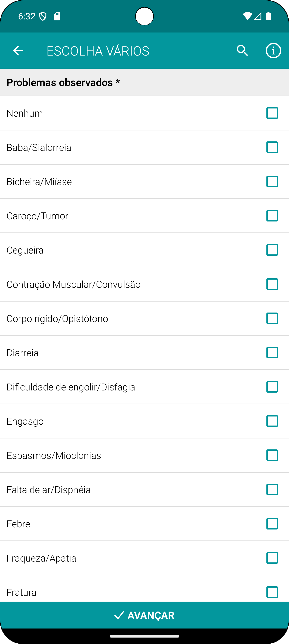The height and width of the screenshot is (644, 289).
Task: Pick the Fraqueza/Apatia row
Action: pyautogui.click(x=144, y=558)
